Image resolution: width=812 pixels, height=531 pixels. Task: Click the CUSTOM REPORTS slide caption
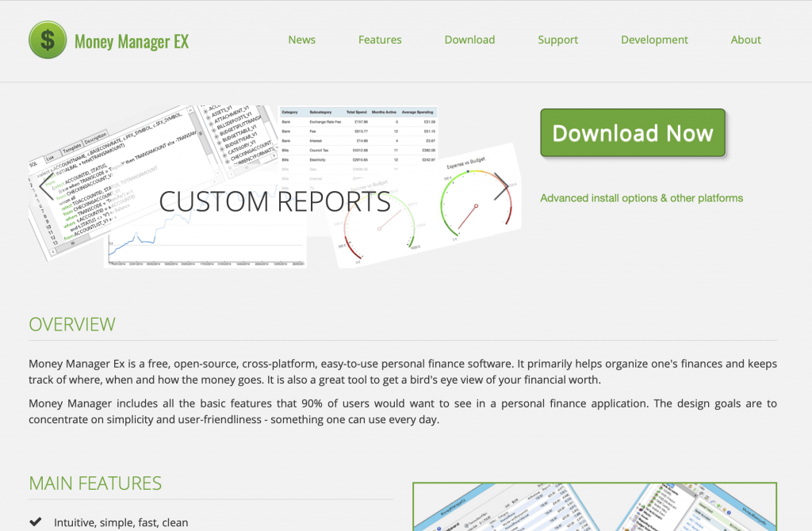[275, 201]
